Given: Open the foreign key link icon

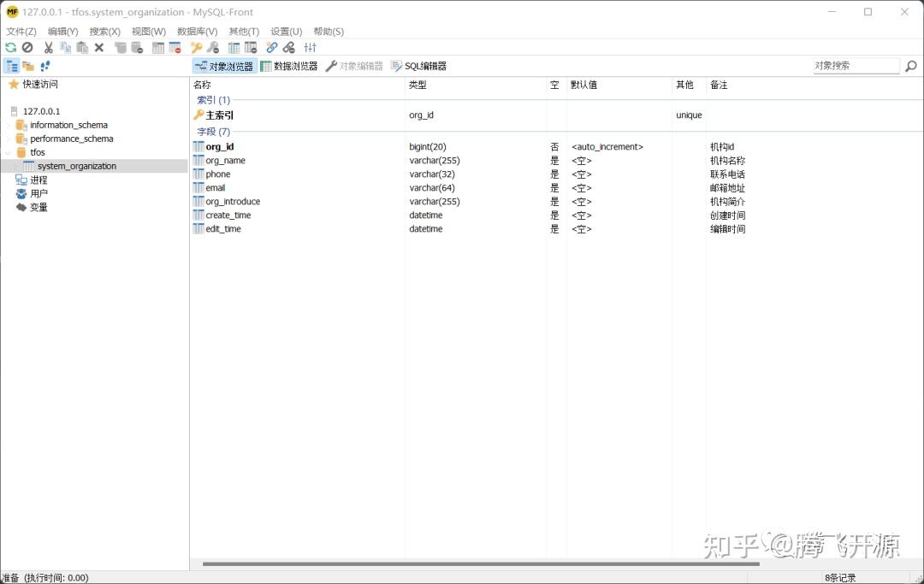Looking at the screenshot, I should (x=271, y=48).
